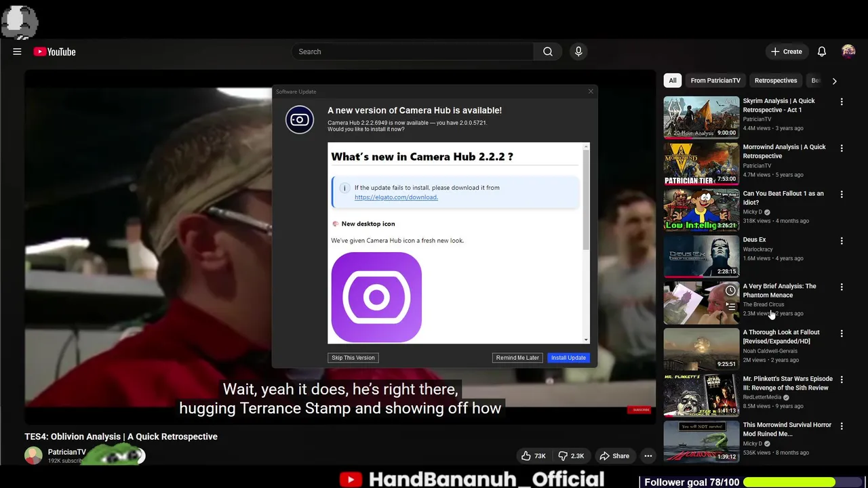This screenshot has width=868, height=488.
Task: Select the Retrospectives filter chip
Action: (776, 81)
